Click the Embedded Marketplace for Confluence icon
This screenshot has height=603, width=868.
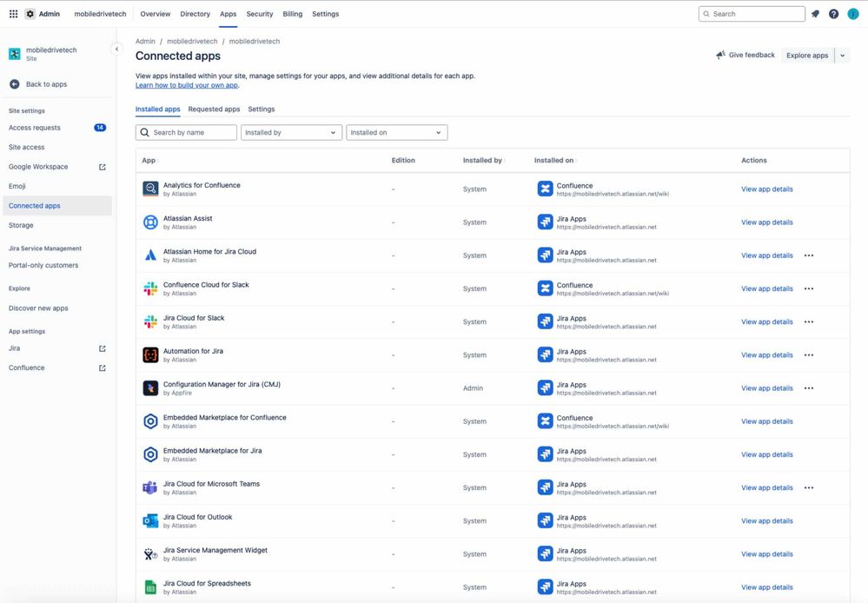(150, 421)
